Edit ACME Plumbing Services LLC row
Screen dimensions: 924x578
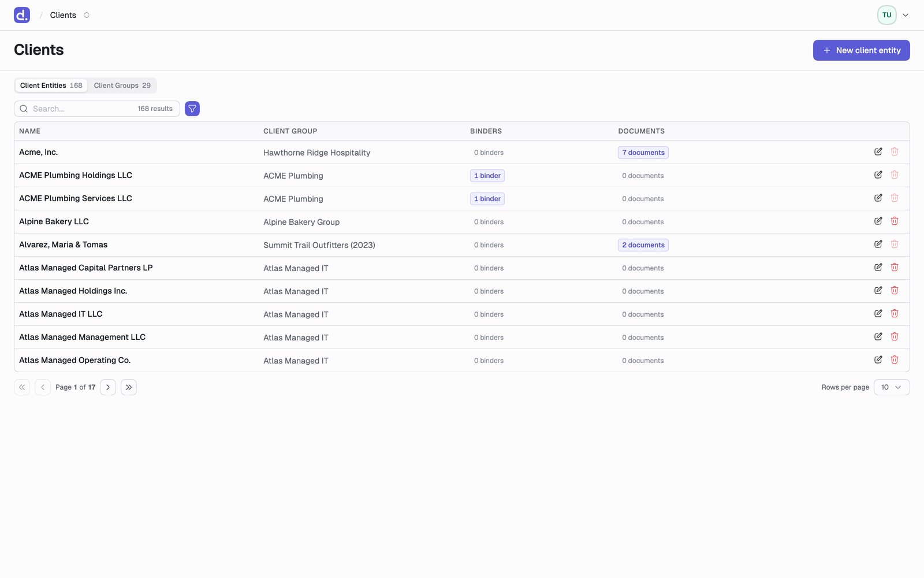tap(878, 198)
